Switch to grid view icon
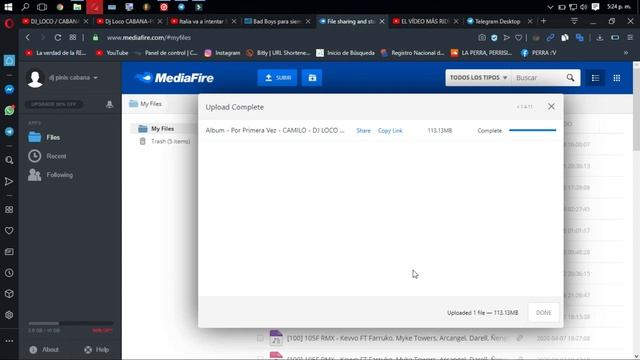 [617, 78]
